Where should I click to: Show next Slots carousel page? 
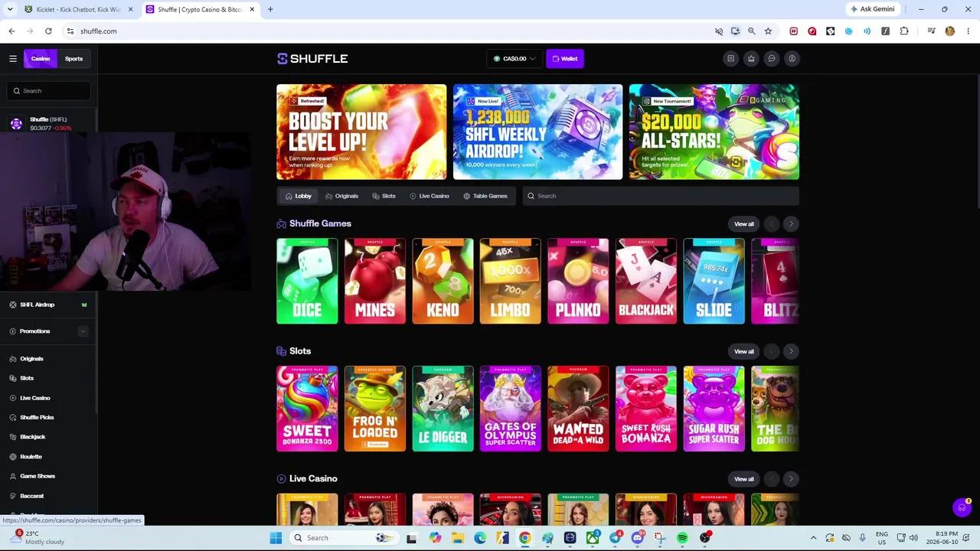coord(791,351)
